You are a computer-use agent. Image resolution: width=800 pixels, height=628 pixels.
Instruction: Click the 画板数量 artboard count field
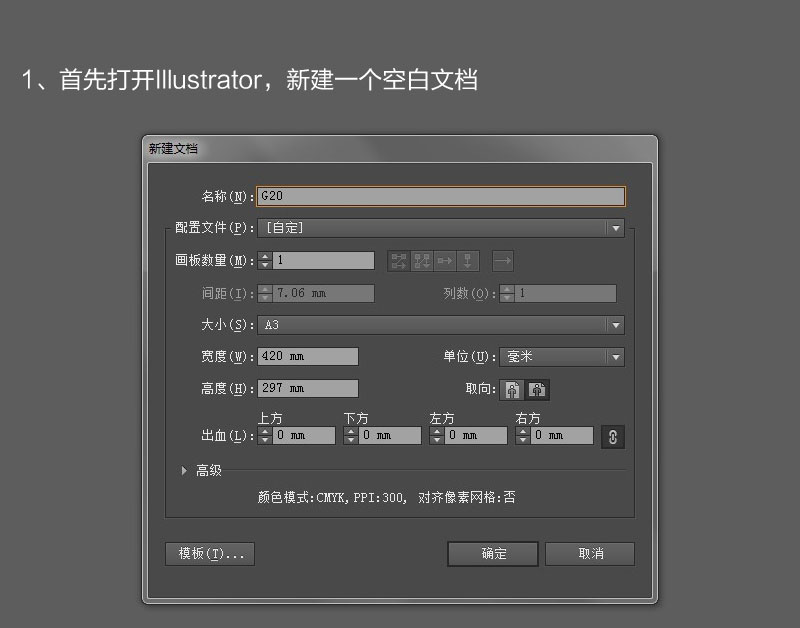[323, 261]
